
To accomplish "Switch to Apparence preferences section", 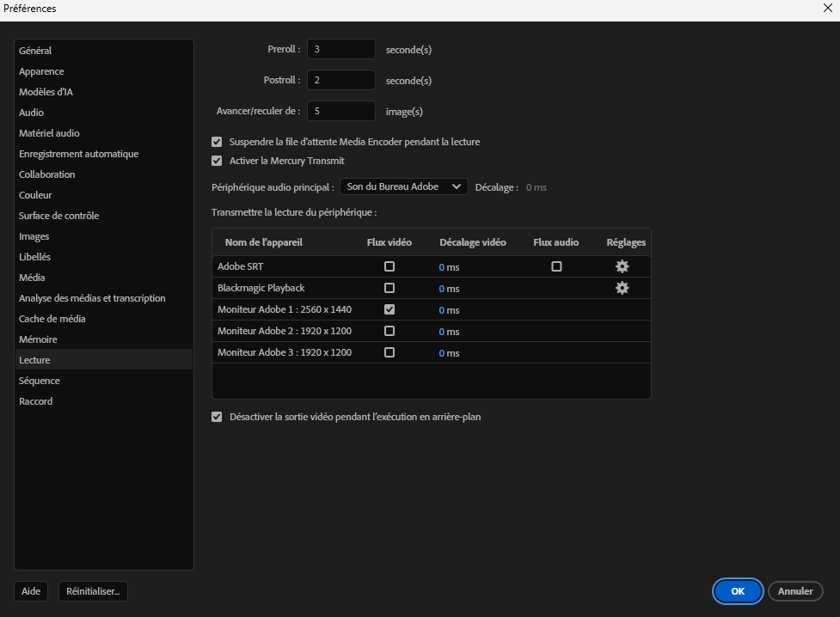I will pyautogui.click(x=41, y=71).
